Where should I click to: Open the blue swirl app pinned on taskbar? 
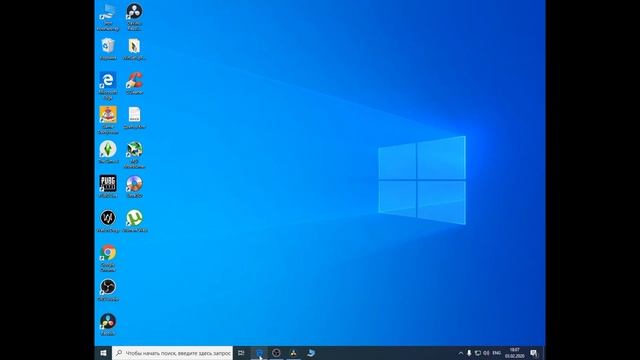tap(311, 353)
